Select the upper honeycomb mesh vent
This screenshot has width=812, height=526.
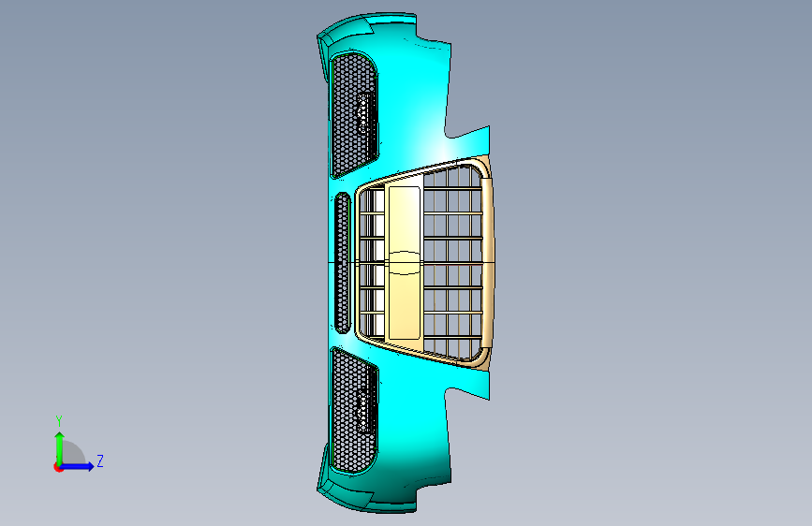[x=354, y=114]
